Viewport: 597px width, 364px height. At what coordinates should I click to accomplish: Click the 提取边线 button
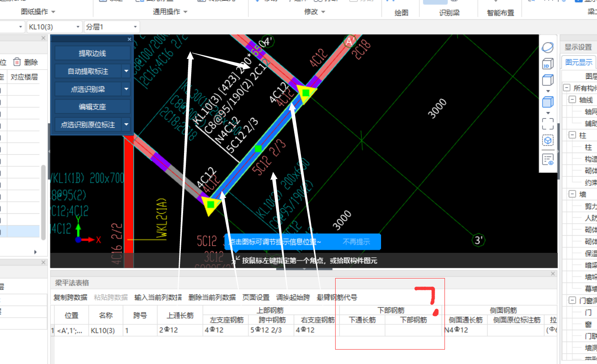92,53
